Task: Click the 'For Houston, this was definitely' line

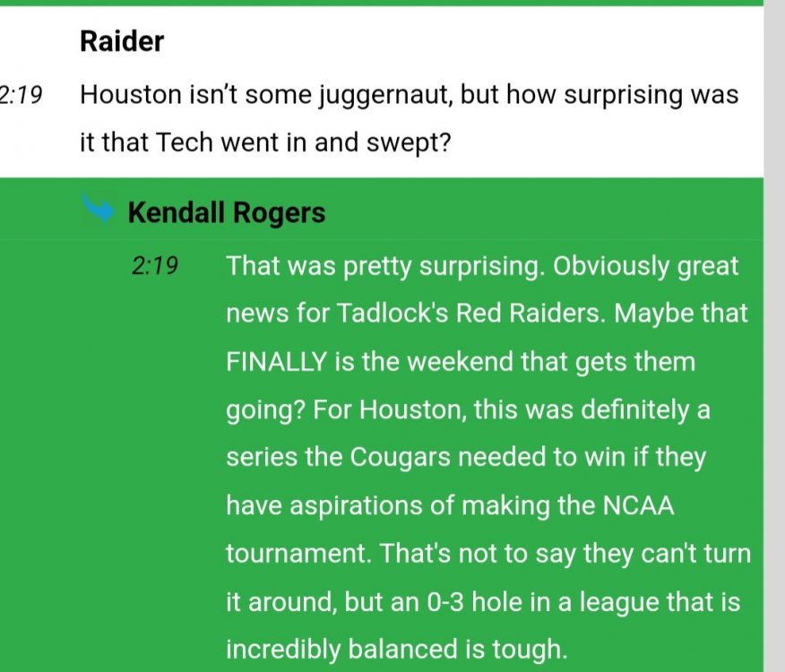Action: [468, 410]
